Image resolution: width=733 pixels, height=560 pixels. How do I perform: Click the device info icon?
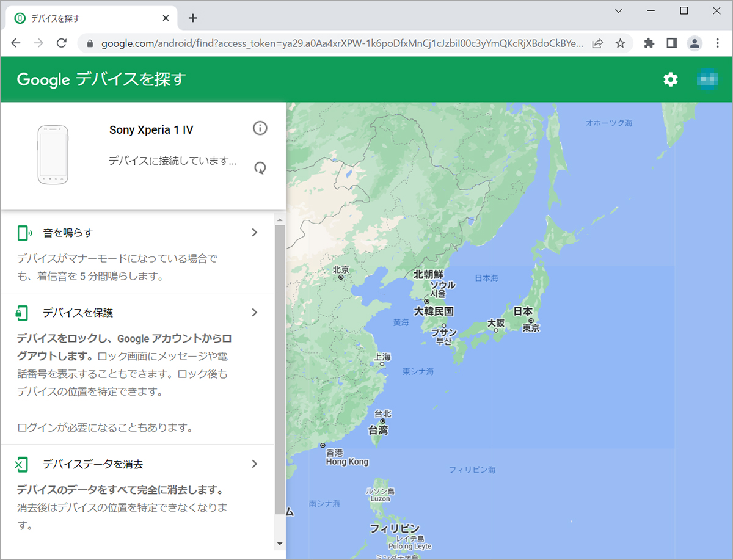[260, 128]
